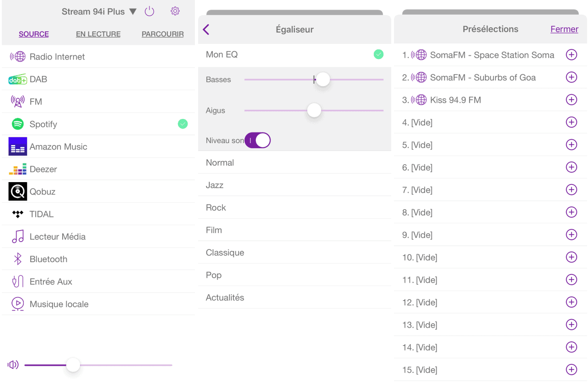Go back using the Égaliseur chevron
Image resolution: width=588 pixels, height=383 pixels.
(x=206, y=30)
